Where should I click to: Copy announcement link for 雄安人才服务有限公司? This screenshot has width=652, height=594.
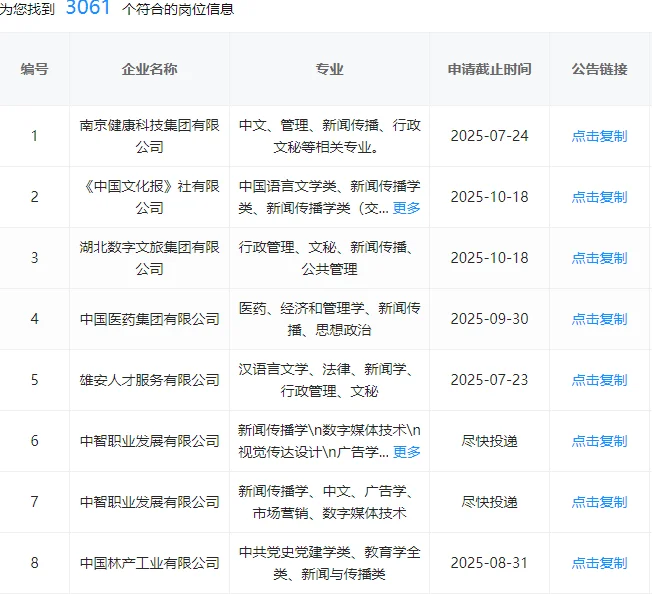pyautogui.click(x=599, y=380)
